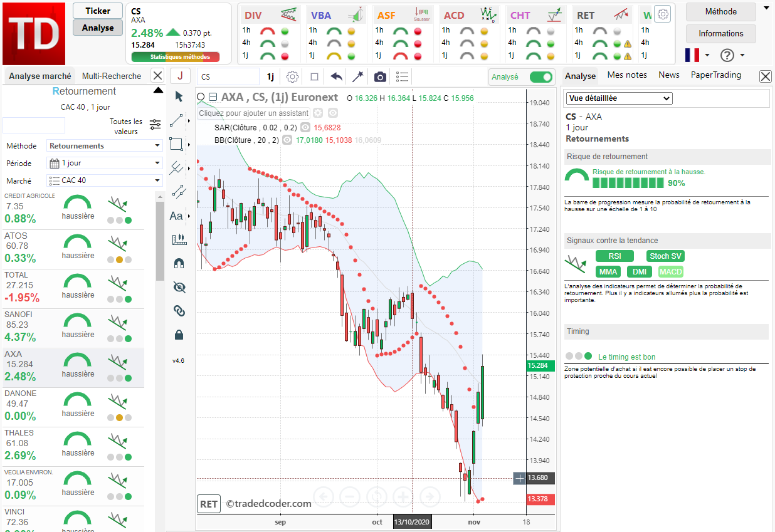
Task: Click the VBA method icon
Action: point(356,14)
